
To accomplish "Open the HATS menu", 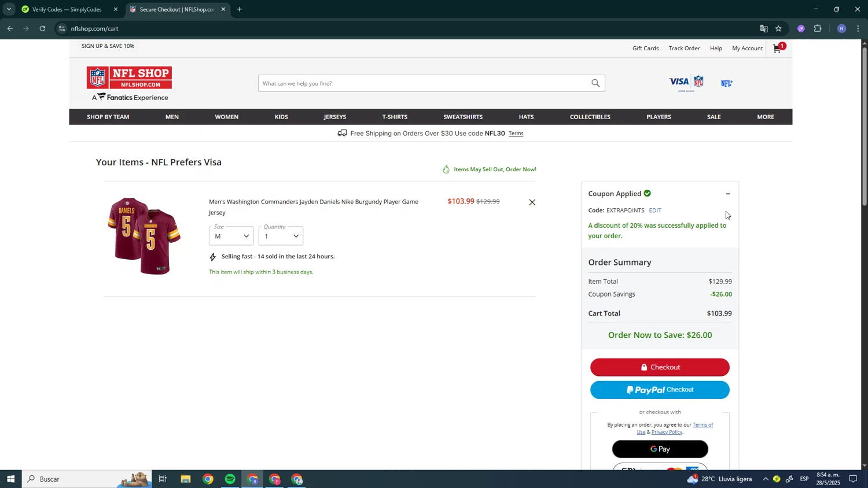I will (x=527, y=117).
